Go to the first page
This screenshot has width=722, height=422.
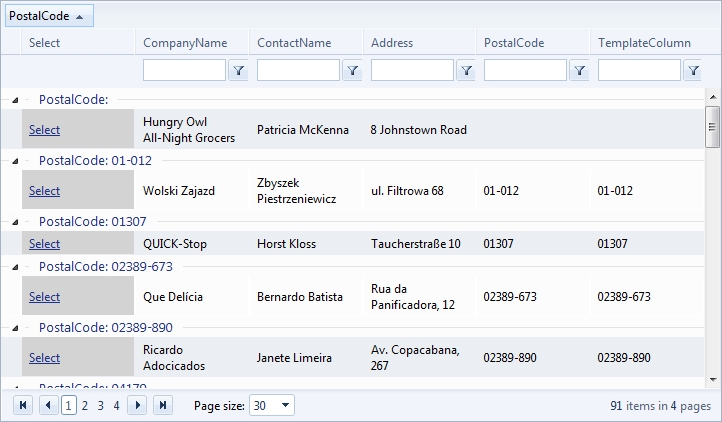coord(23,405)
